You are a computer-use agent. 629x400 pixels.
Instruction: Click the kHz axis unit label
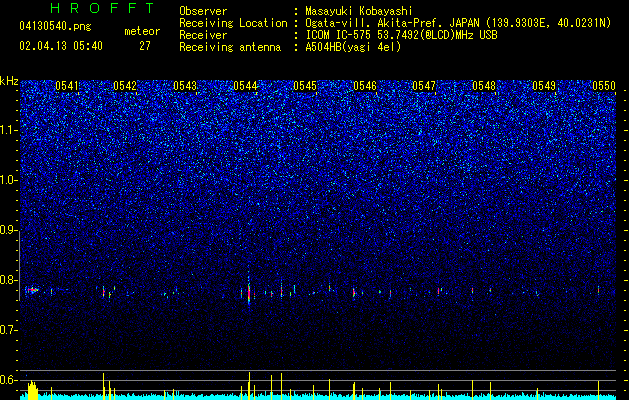(x=9, y=81)
